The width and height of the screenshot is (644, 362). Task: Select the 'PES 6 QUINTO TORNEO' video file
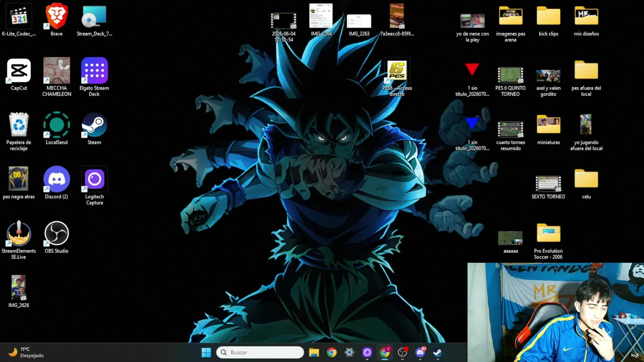pos(510,82)
